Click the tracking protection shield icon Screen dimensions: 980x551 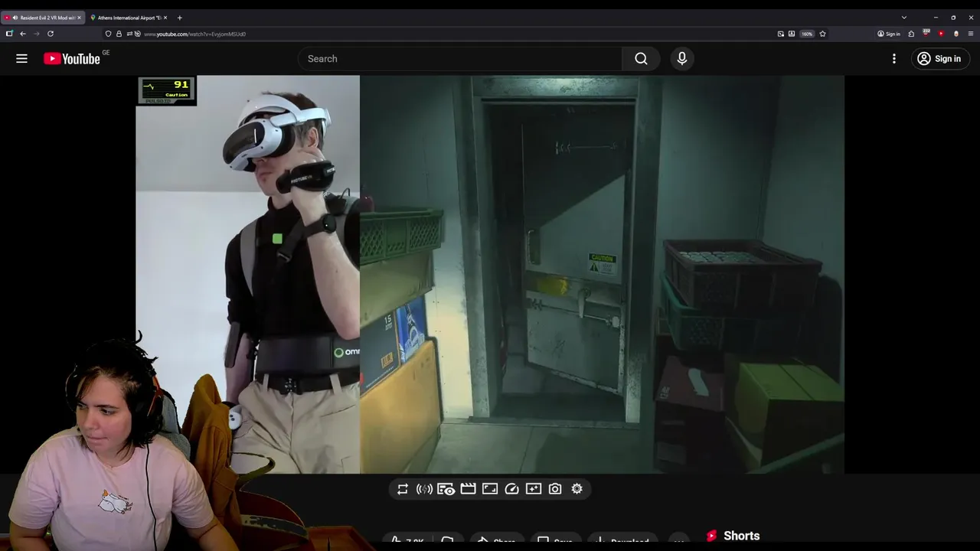pyautogui.click(x=108, y=34)
